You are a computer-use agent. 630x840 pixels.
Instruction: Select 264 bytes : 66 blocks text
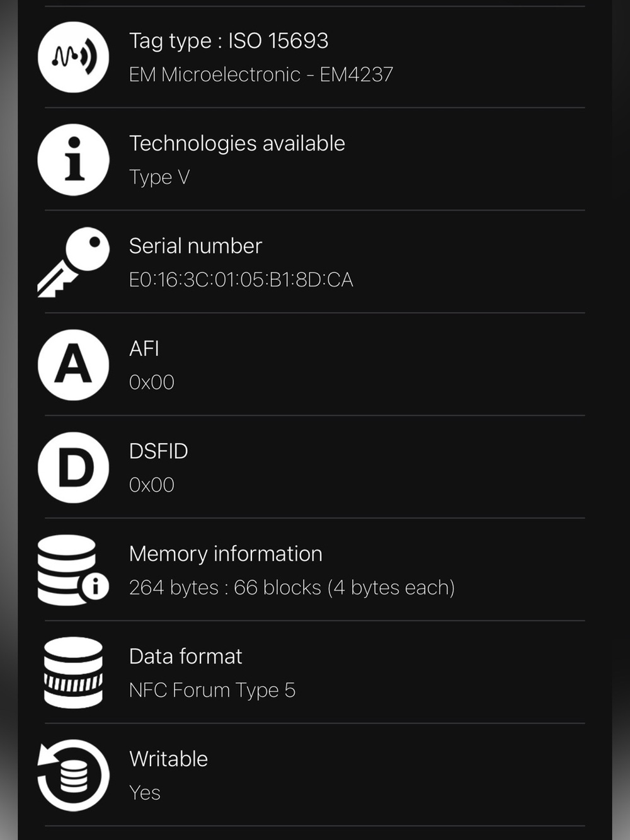click(x=226, y=587)
